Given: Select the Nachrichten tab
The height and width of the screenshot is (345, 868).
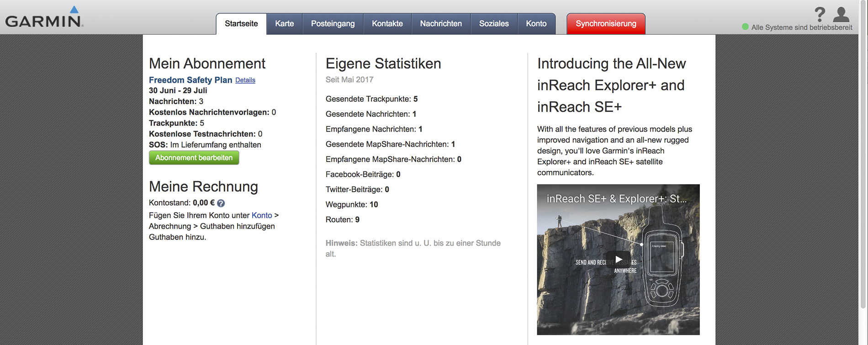Looking at the screenshot, I should (x=440, y=24).
